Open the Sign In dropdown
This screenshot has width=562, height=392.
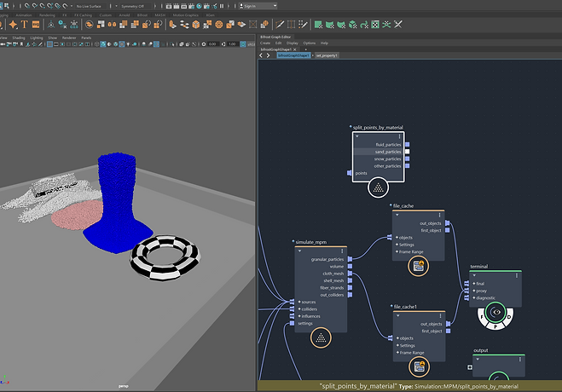click(258, 6)
